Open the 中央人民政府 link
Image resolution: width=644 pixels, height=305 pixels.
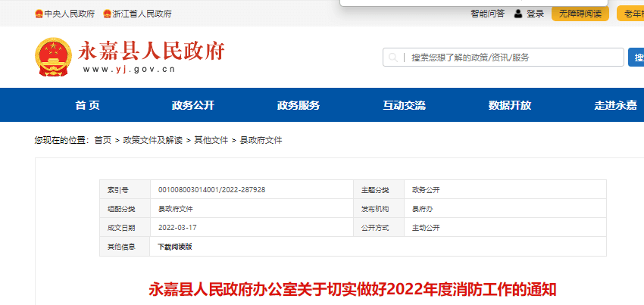click(70, 14)
